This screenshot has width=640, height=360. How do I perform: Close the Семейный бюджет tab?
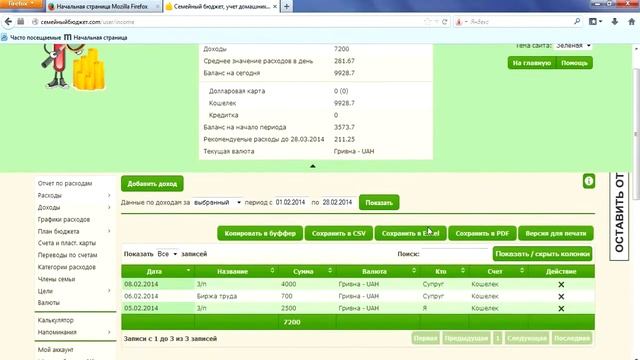(275, 7)
